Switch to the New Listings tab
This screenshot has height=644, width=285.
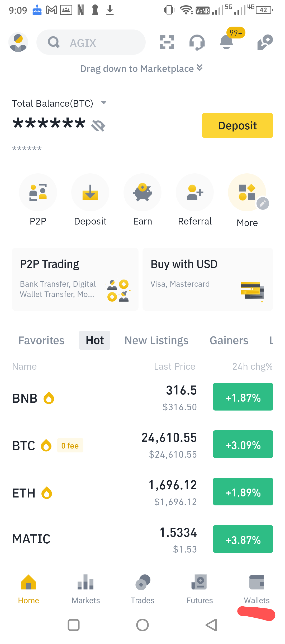click(156, 340)
